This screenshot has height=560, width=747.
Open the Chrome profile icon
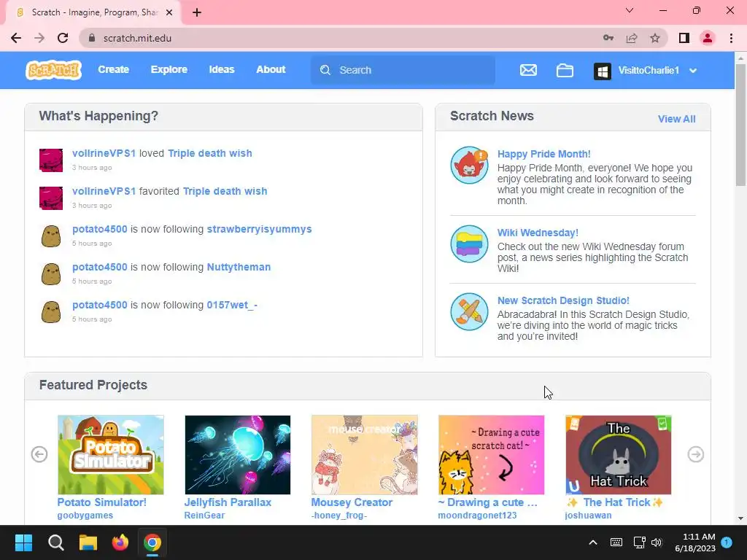click(708, 38)
